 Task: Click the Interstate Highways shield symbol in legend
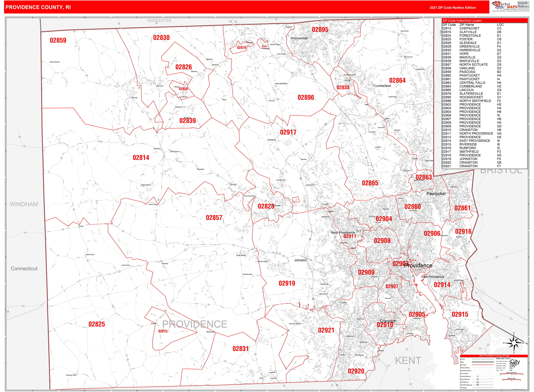click(x=478, y=385)
